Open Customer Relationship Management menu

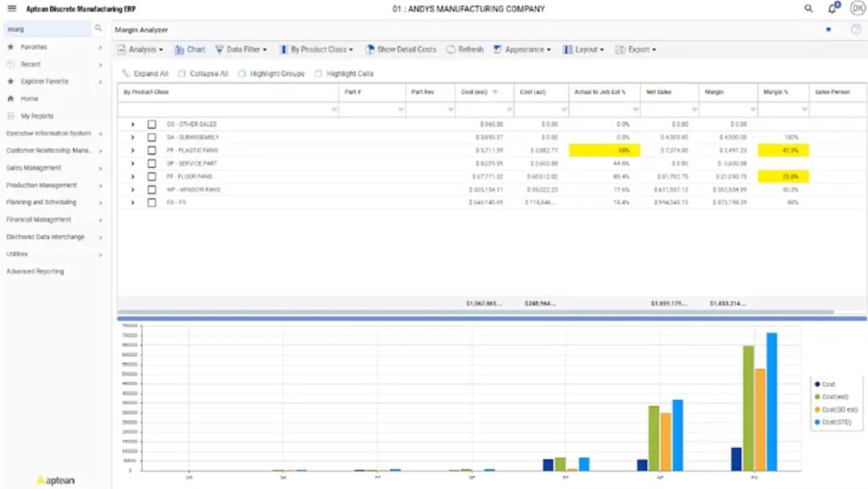point(54,151)
